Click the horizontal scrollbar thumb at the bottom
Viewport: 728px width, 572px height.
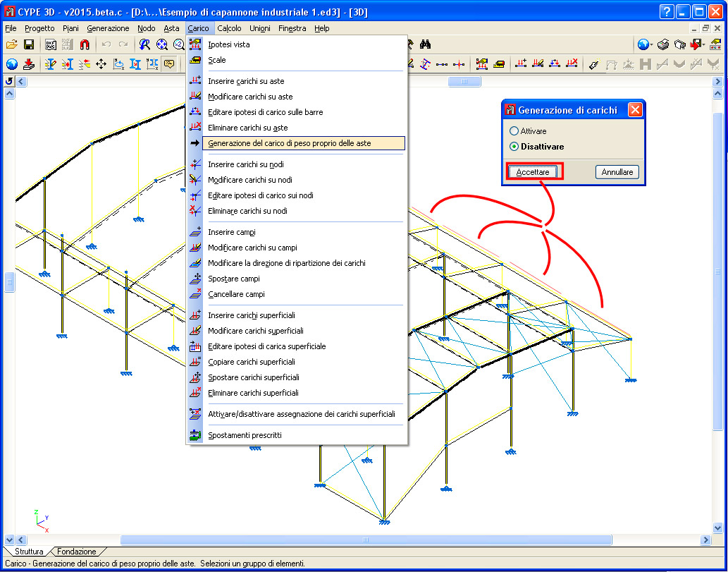pos(366,540)
